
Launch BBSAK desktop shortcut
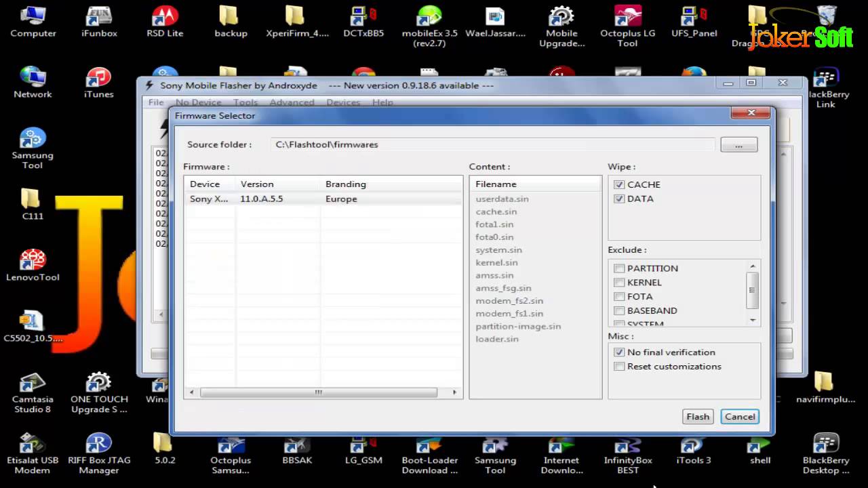pos(297,449)
